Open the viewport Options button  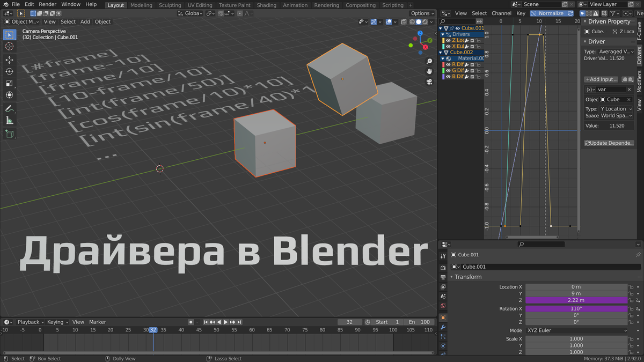[422, 13]
